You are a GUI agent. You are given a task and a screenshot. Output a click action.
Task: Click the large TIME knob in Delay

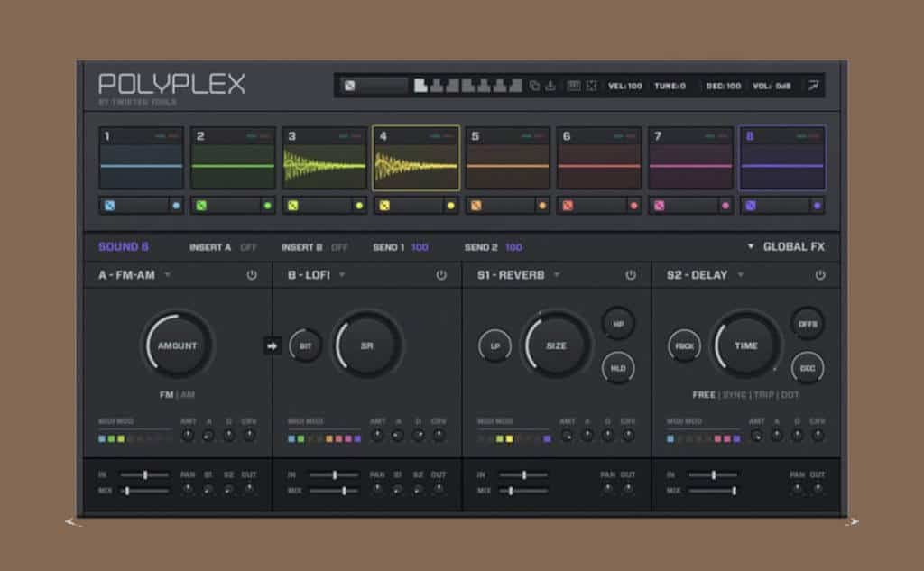coord(745,345)
